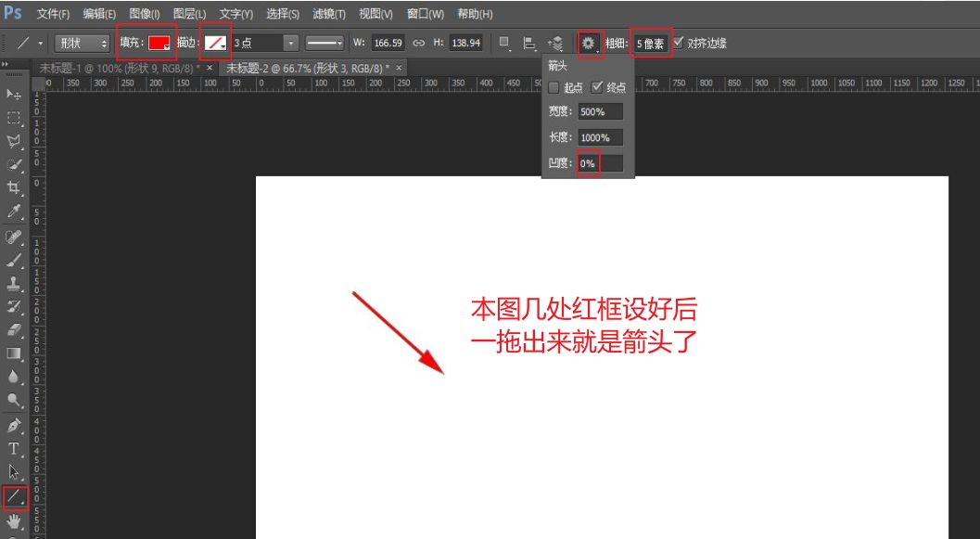Select the Move tool

click(x=14, y=94)
